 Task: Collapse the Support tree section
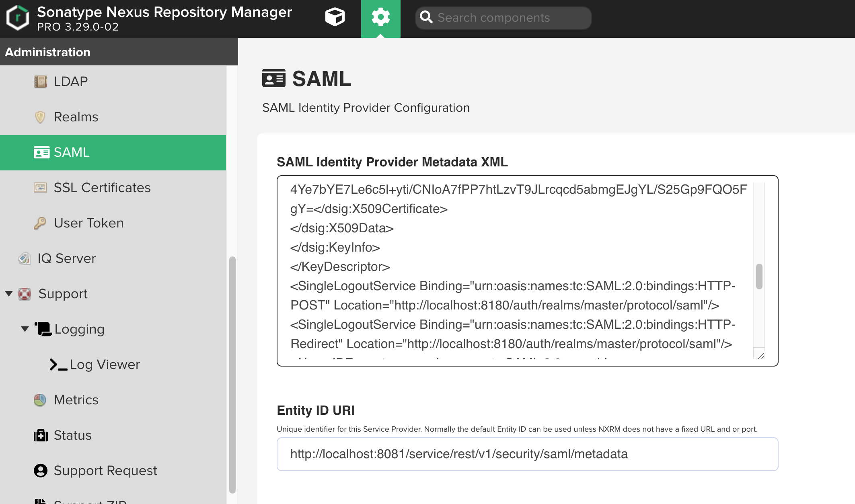(9, 293)
